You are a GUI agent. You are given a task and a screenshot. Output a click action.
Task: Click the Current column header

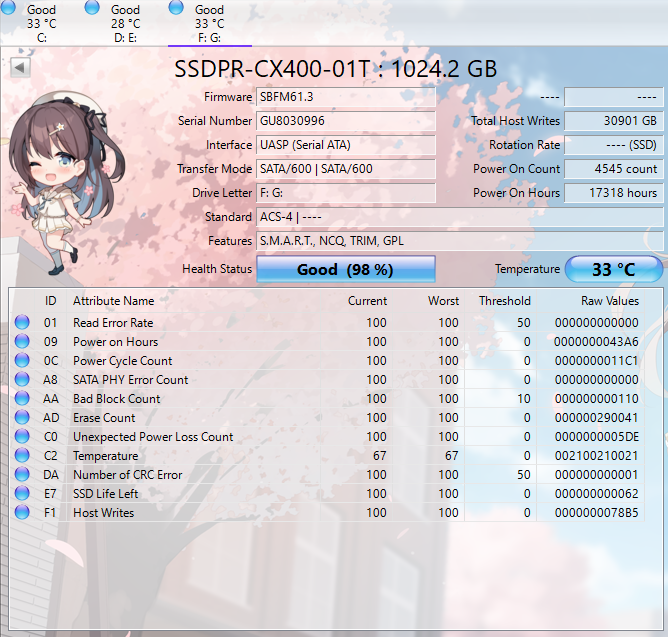pos(367,301)
